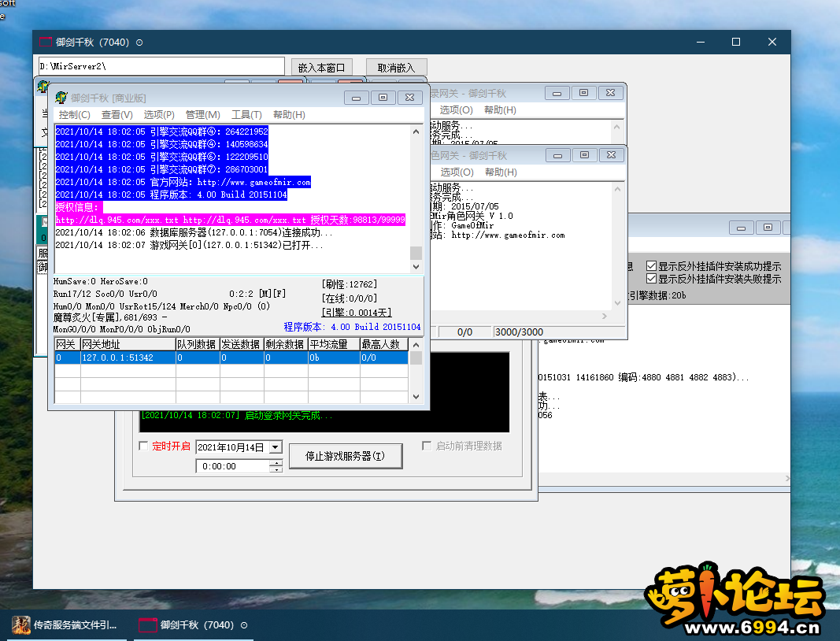Click [引擎:0.0014天] status text
Screen dimensions: 840x641
357,313
